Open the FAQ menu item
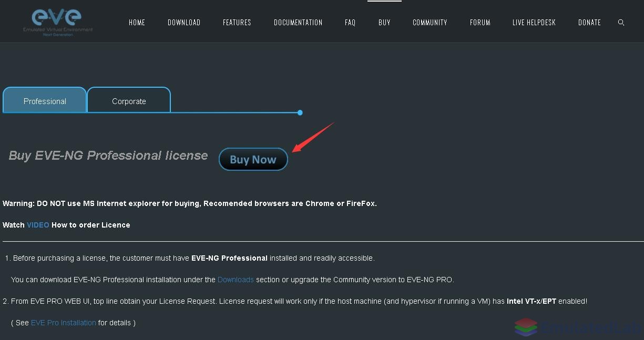Image resolution: width=644 pixels, height=340 pixels. pyautogui.click(x=350, y=23)
